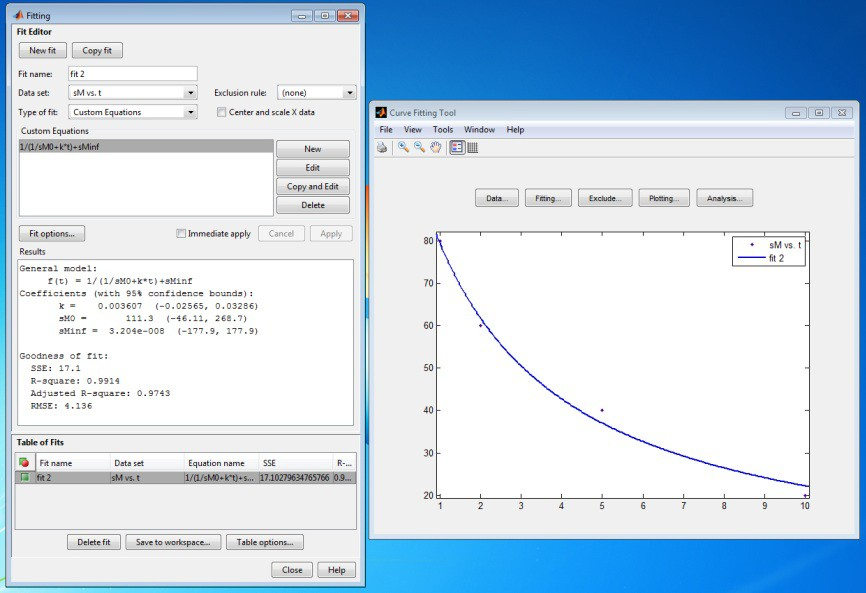Click the green square icon on fit 2 row
The width and height of the screenshot is (866, 593).
(24, 477)
